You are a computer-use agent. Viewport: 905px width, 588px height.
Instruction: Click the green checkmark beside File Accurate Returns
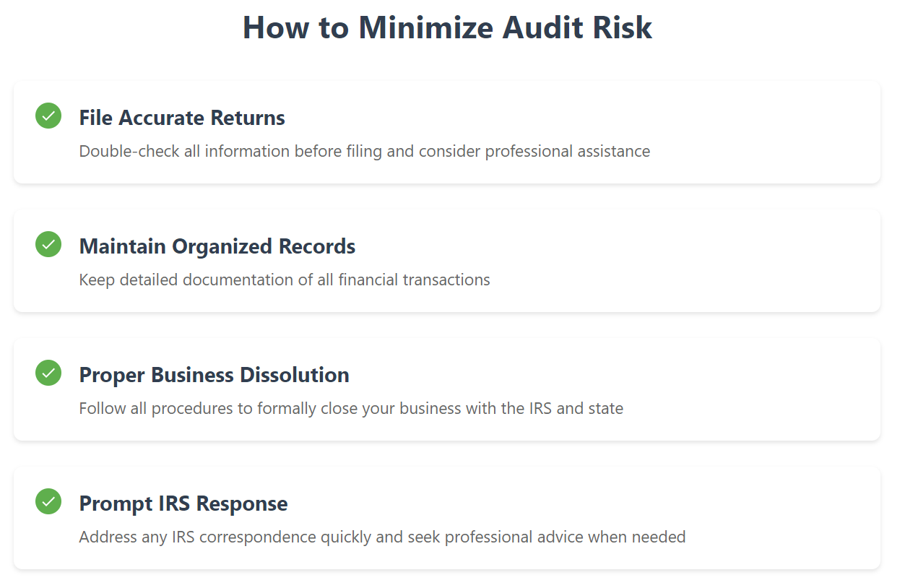pos(48,116)
